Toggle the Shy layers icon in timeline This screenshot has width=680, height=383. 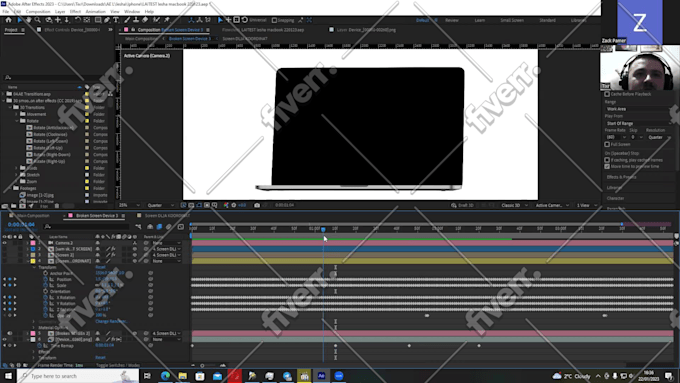click(150, 226)
